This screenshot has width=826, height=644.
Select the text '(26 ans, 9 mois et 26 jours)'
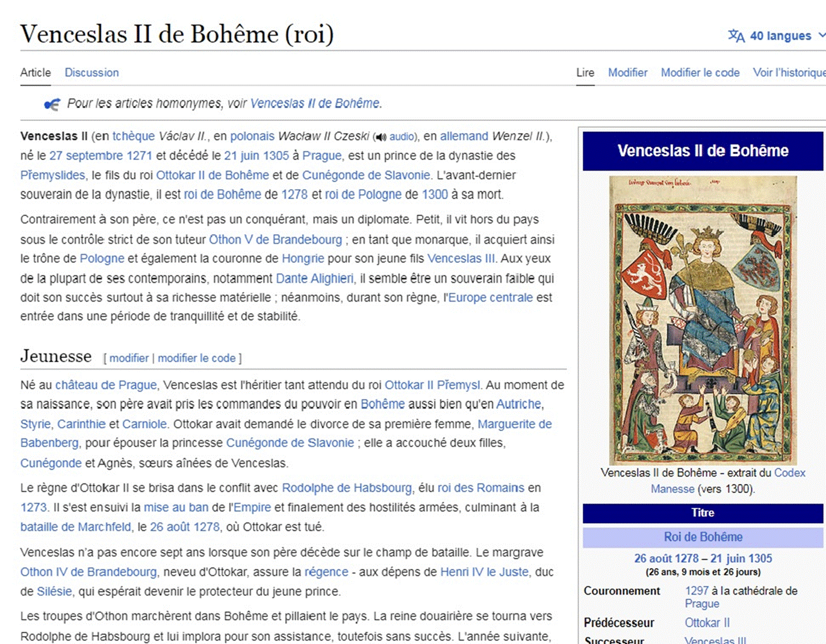click(x=703, y=572)
